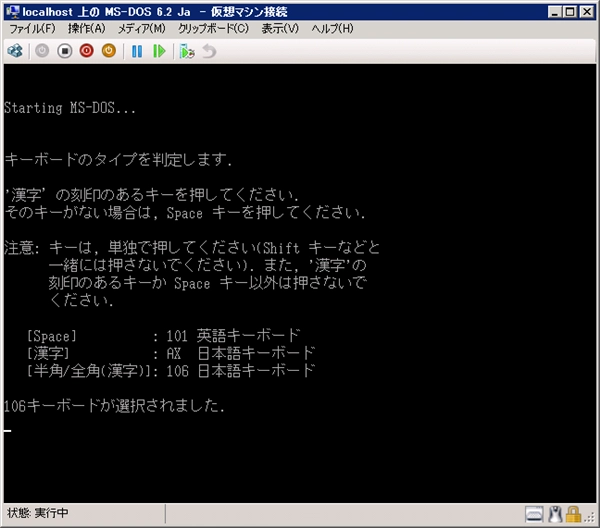Pause the virtual machine

point(137,51)
